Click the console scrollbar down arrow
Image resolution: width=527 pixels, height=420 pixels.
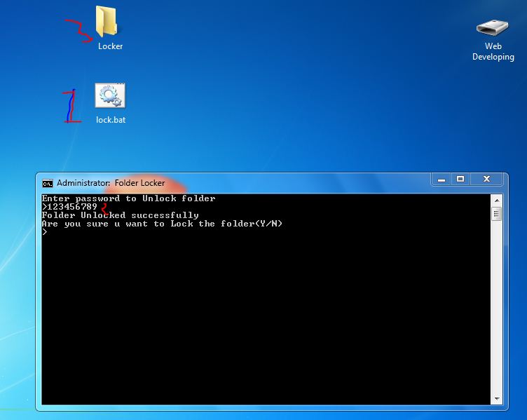point(497,399)
